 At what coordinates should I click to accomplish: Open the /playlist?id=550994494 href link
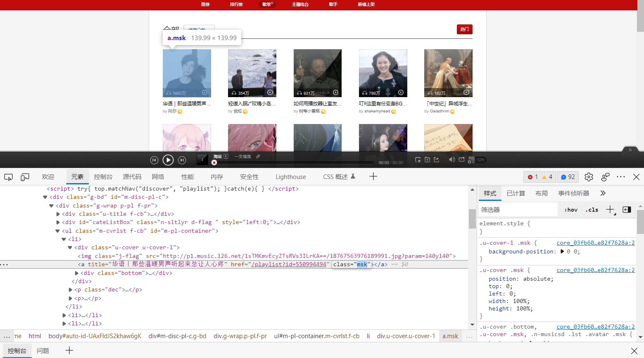click(x=289, y=265)
